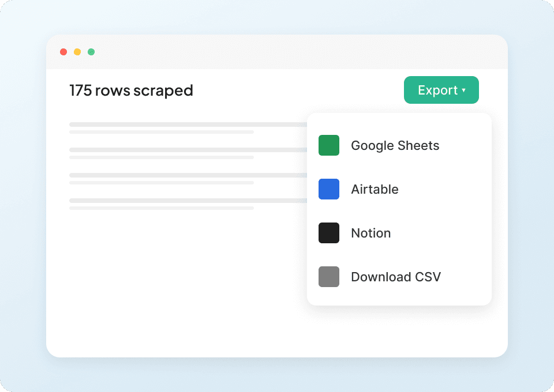Click the '175 rows scraped' heading

pos(131,91)
